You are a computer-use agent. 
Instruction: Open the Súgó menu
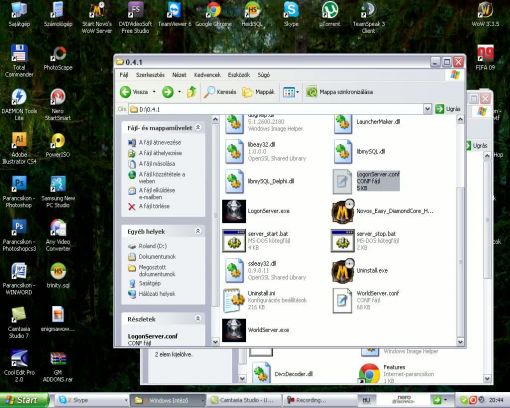(264, 75)
